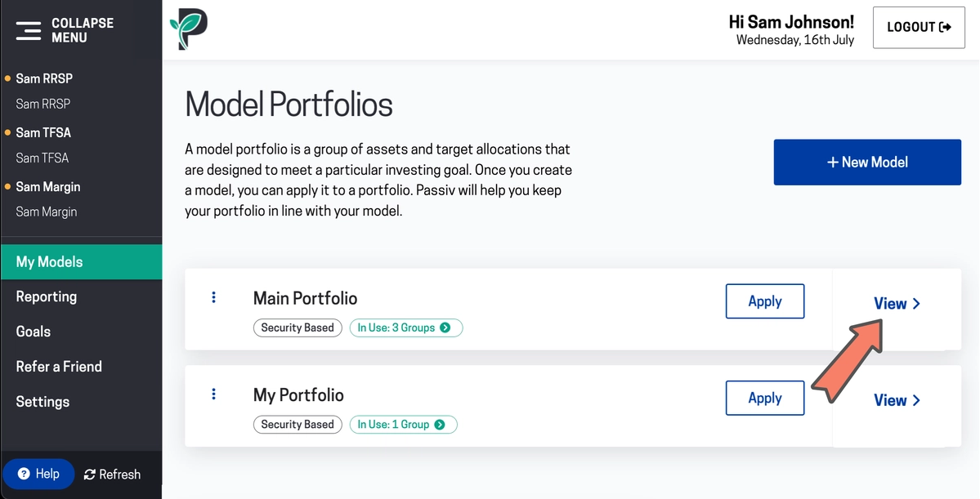
Task: Open three-dot menu for My Portfolio
Action: tap(214, 394)
